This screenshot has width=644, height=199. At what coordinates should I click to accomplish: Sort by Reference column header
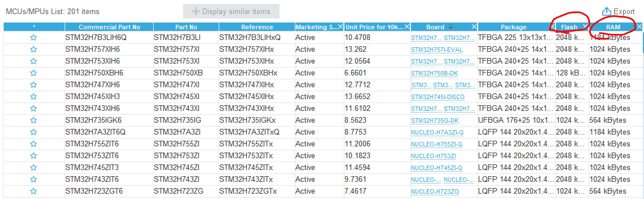point(257,27)
